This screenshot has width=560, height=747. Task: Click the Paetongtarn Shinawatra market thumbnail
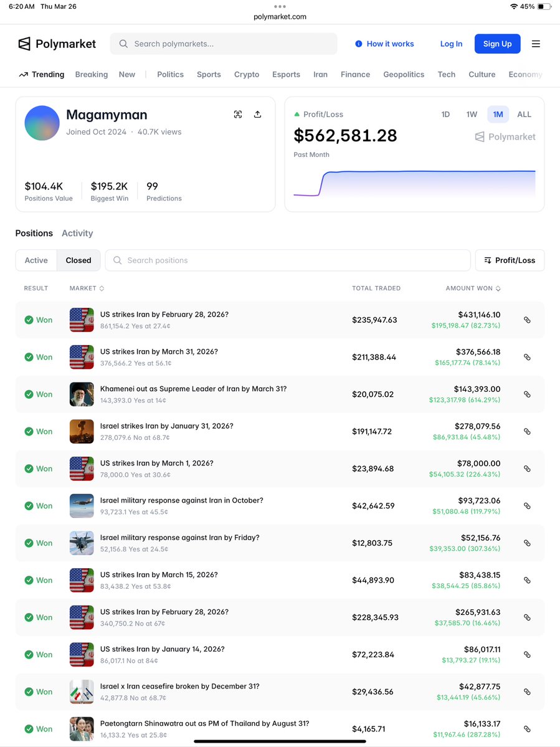click(x=82, y=729)
